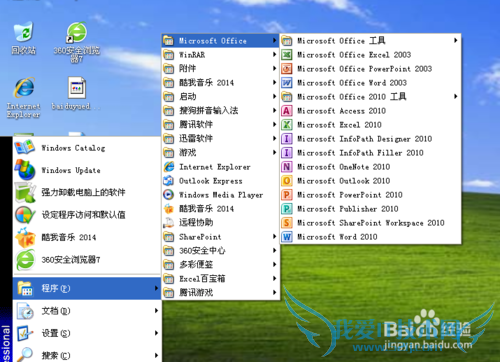This screenshot has width=500, height=362.
Task: Click Microsoft Office Excel 2003 icon
Action: (x=287, y=55)
